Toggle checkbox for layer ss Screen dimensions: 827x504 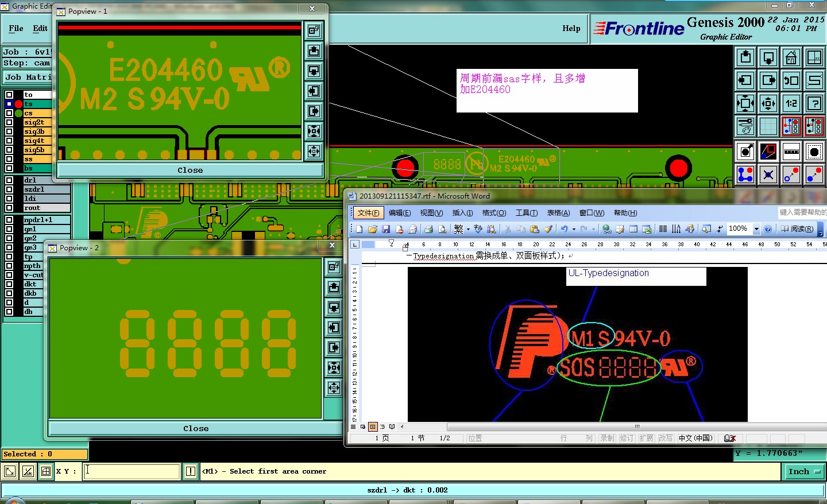9,159
